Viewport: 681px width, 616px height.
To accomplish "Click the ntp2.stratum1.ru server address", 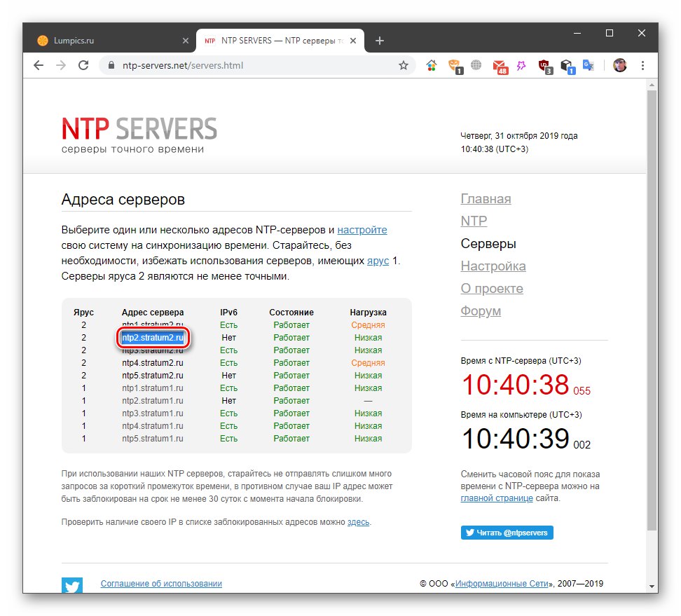I will click(153, 401).
